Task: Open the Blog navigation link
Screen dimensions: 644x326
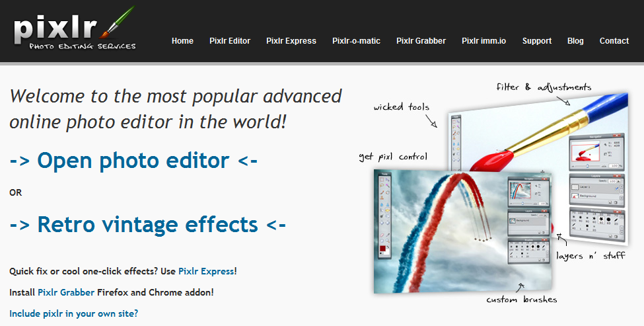Action: pyautogui.click(x=575, y=41)
